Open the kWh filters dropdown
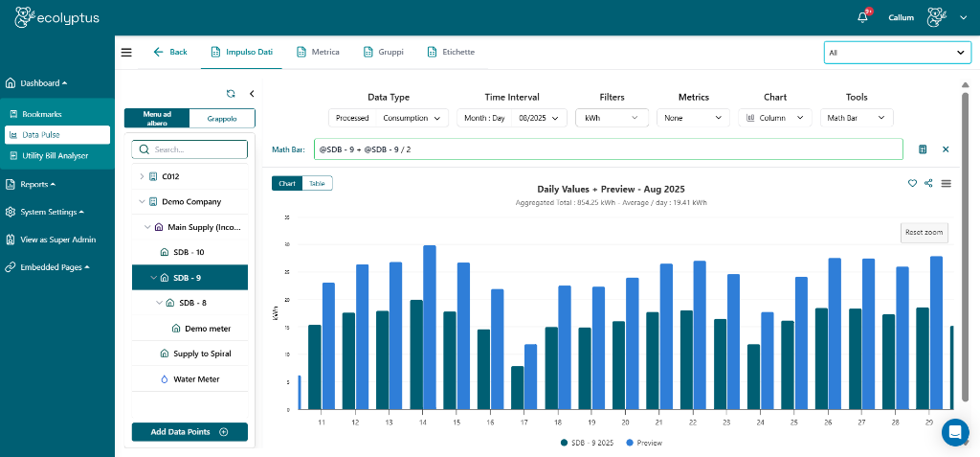 tap(611, 118)
